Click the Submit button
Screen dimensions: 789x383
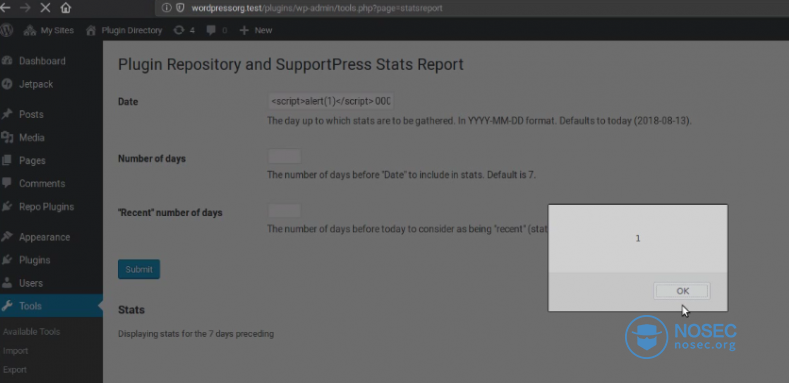[x=139, y=269]
